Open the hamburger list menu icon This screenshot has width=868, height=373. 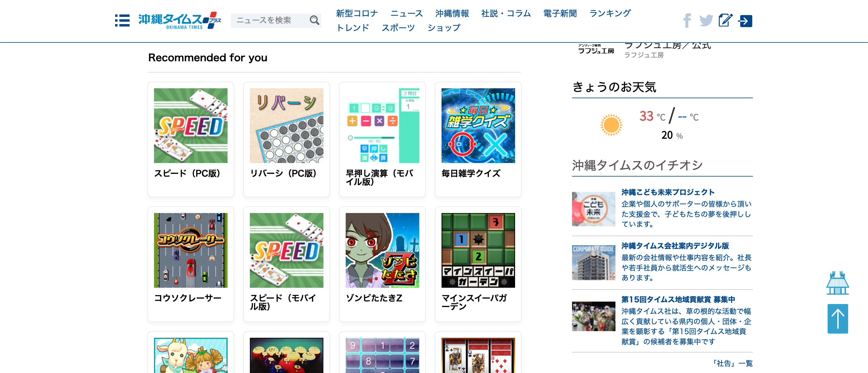(x=122, y=20)
